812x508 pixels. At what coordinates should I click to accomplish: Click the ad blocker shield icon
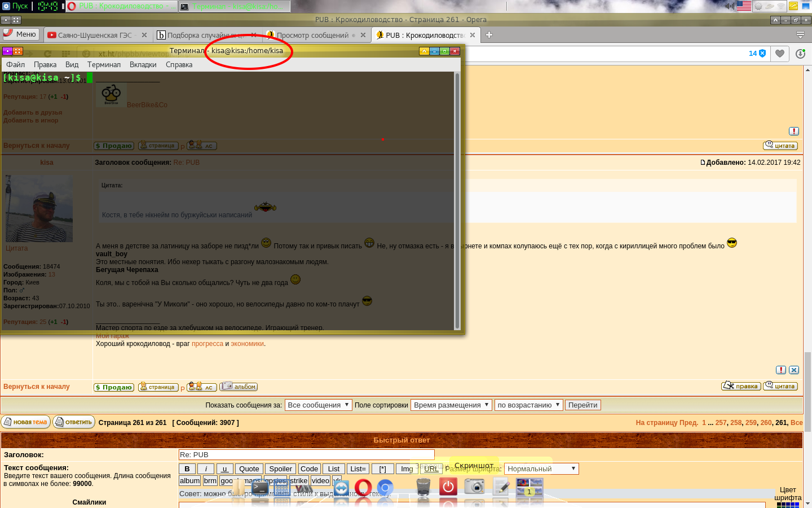click(x=762, y=54)
